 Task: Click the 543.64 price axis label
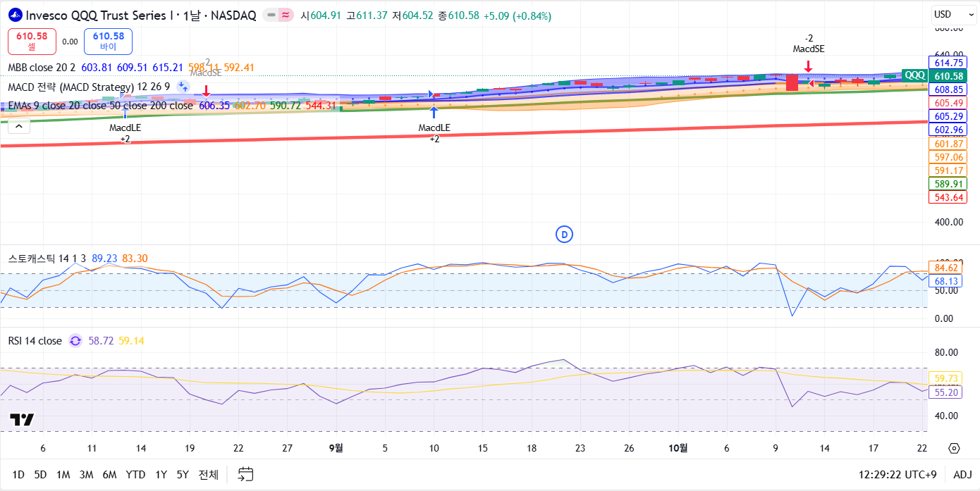pyautogui.click(x=948, y=197)
